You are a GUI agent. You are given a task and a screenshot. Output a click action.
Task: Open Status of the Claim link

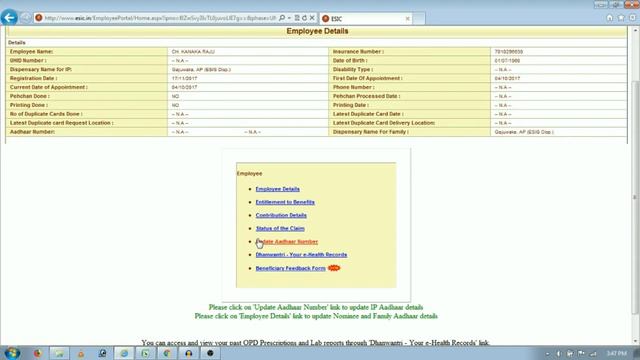[x=280, y=228]
